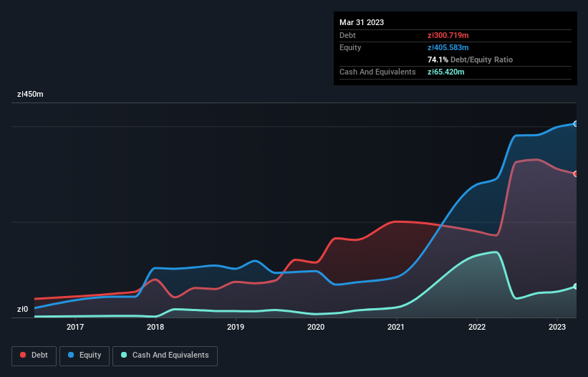This screenshot has height=377, width=588.
Task: Click the 2018 axis label
Action: coord(155,327)
